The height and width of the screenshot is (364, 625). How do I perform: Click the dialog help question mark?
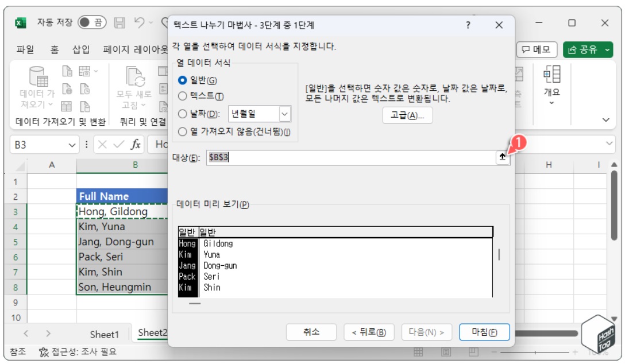[468, 25]
